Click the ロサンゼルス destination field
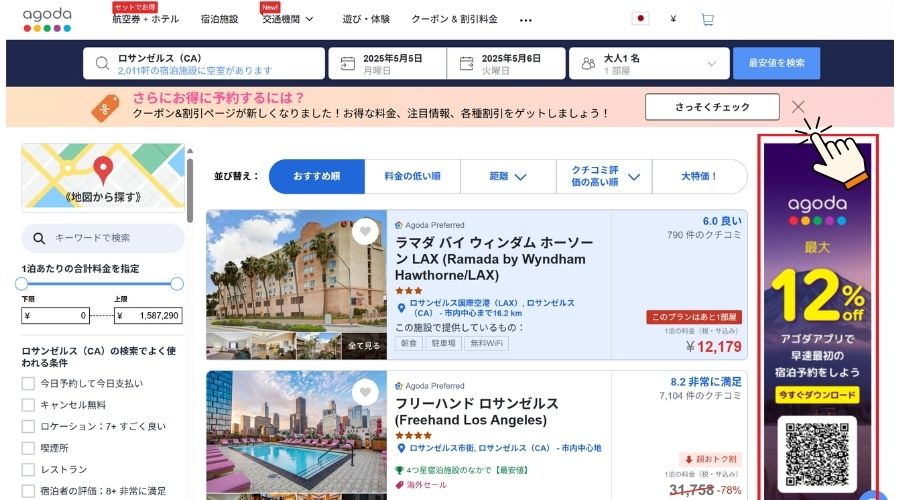 pyautogui.click(x=204, y=63)
